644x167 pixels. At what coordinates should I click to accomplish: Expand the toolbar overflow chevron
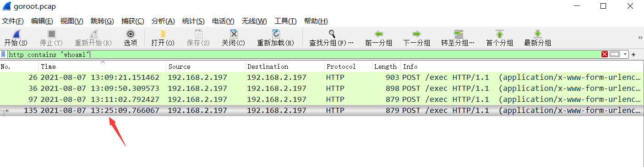pos(640,38)
